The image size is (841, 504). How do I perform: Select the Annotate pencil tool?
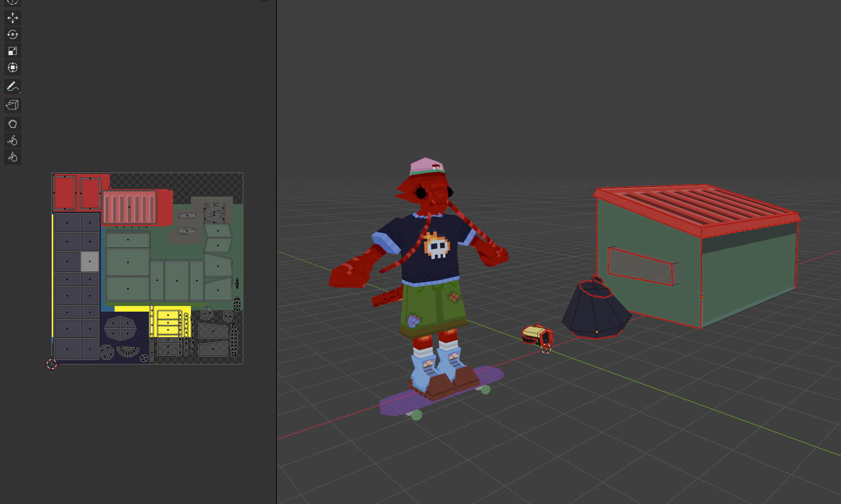[x=13, y=86]
